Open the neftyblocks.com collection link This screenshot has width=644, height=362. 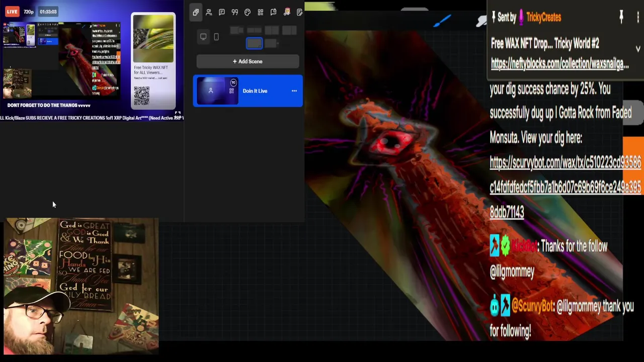coord(559,64)
